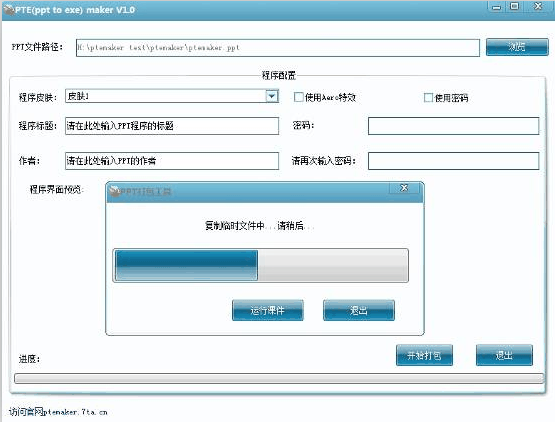Minimize the PTE maker window

pyautogui.click(x=497, y=7)
